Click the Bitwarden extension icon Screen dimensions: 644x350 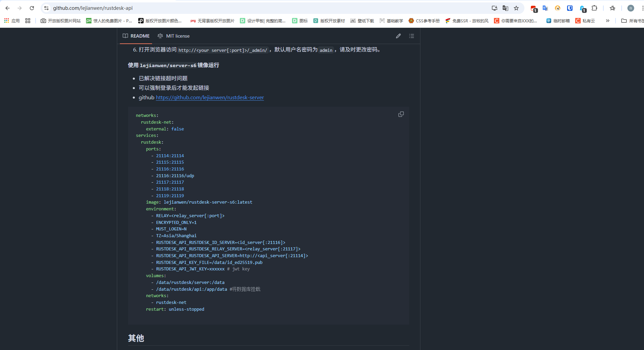(x=570, y=8)
